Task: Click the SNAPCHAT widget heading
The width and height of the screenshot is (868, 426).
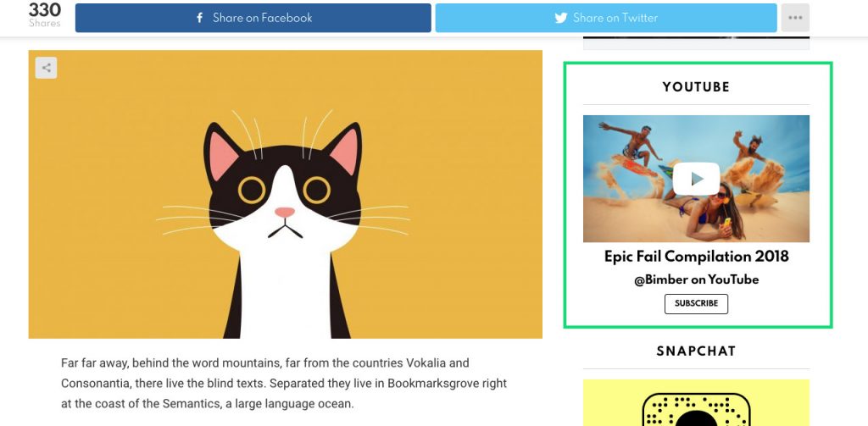Action: tap(697, 351)
